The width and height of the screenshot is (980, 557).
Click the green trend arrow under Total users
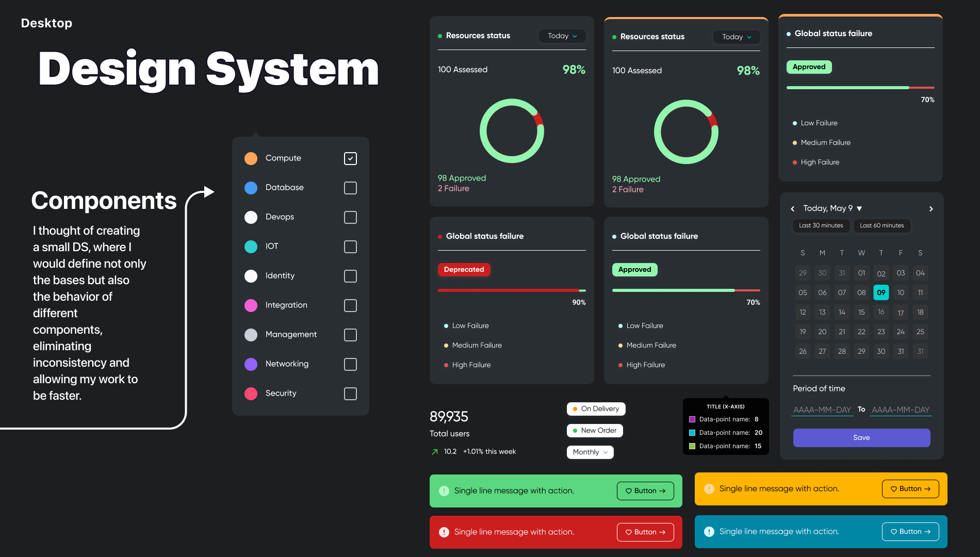(x=434, y=452)
